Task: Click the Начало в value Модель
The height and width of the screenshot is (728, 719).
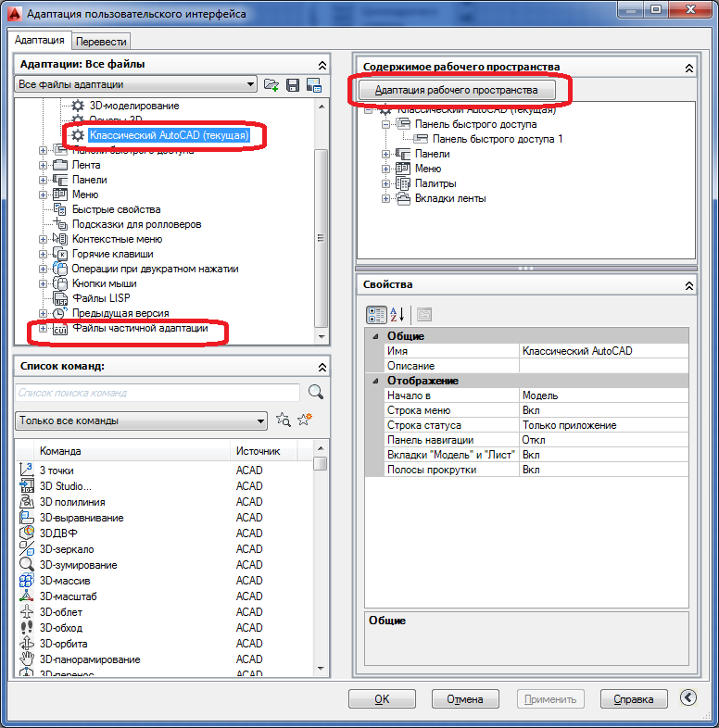Action: [603, 395]
